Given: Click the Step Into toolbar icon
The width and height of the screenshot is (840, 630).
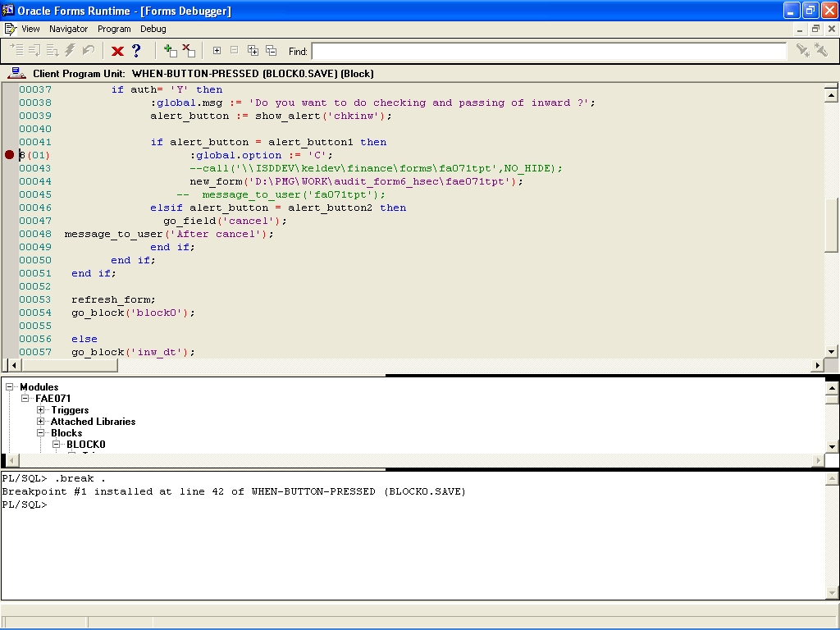Looking at the screenshot, I should (x=16, y=51).
